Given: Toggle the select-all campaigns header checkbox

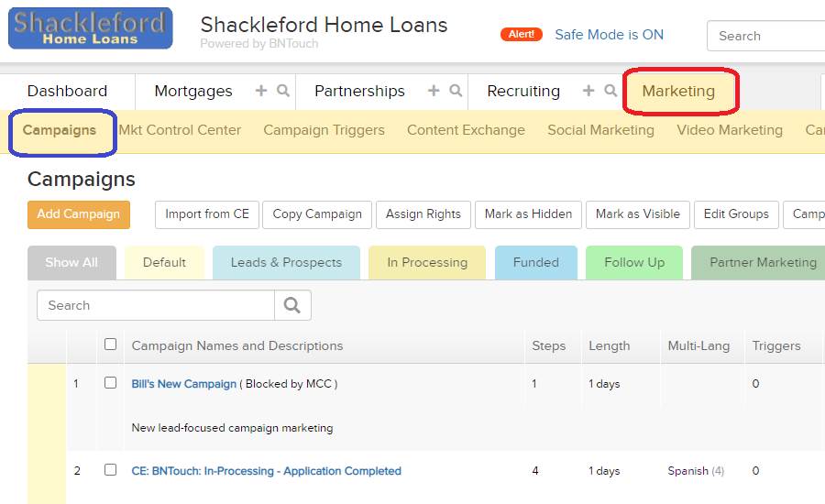Looking at the screenshot, I should pyautogui.click(x=111, y=344).
